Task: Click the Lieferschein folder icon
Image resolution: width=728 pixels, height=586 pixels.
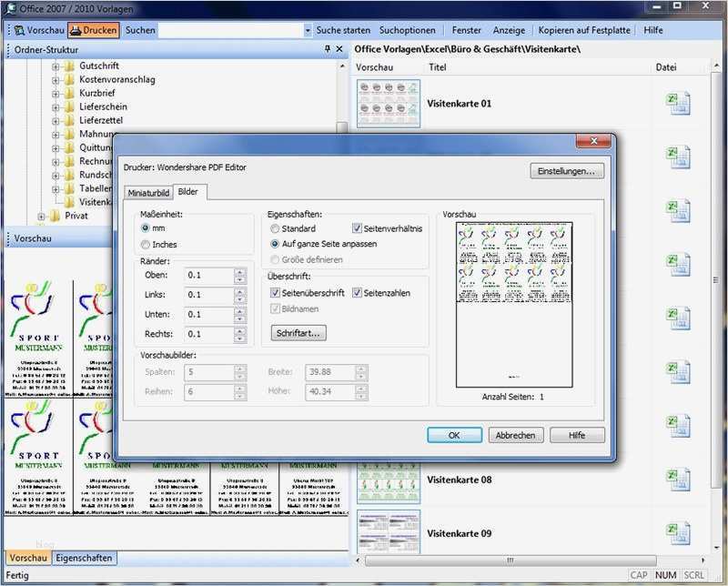Action: click(68, 106)
